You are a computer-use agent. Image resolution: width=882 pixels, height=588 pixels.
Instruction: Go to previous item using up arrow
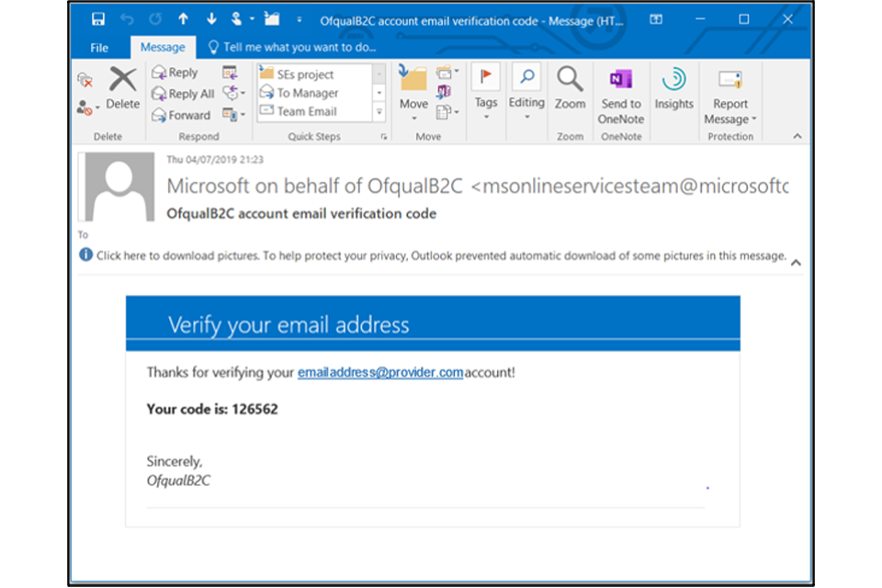point(183,19)
